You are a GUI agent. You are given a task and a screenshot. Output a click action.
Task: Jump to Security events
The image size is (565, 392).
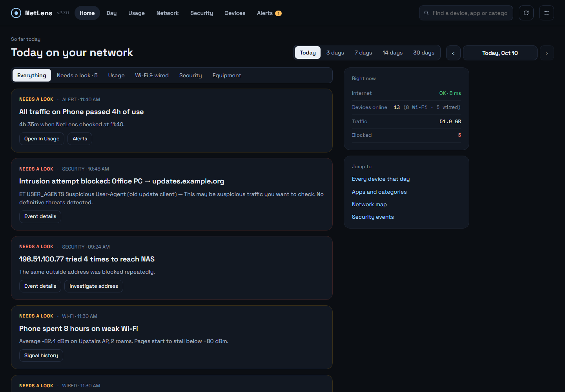(373, 217)
